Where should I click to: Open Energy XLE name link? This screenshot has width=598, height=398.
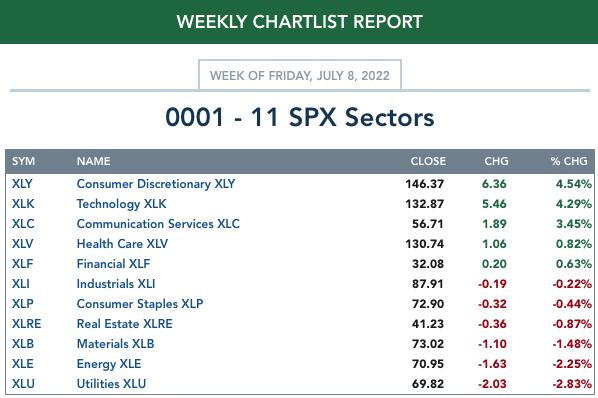[x=109, y=364]
